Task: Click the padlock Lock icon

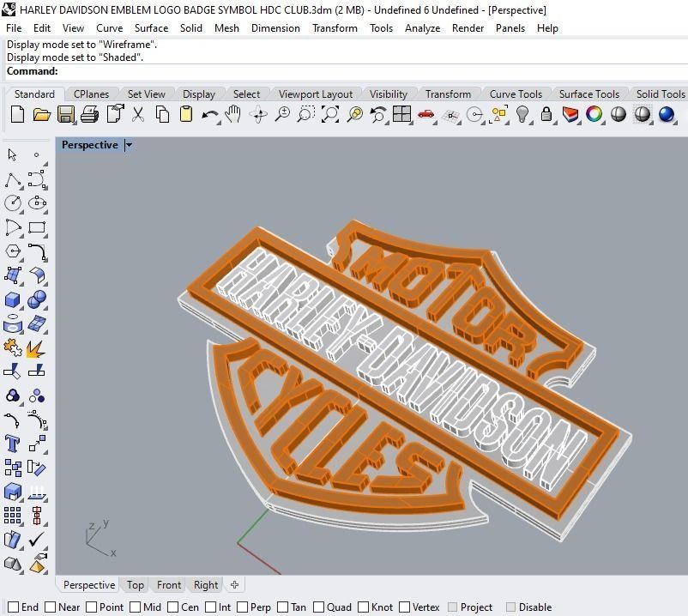Action: pyautogui.click(x=546, y=114)
